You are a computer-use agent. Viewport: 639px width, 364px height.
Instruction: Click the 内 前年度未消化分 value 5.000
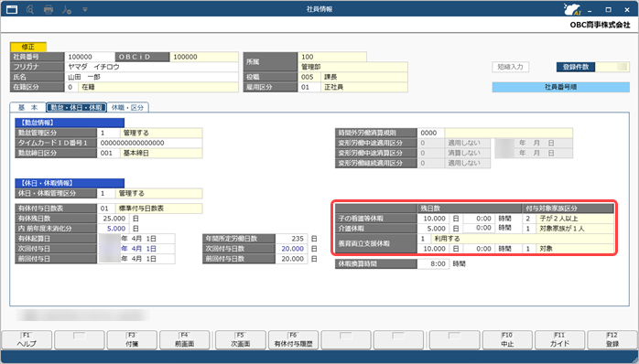coord(113,229)
